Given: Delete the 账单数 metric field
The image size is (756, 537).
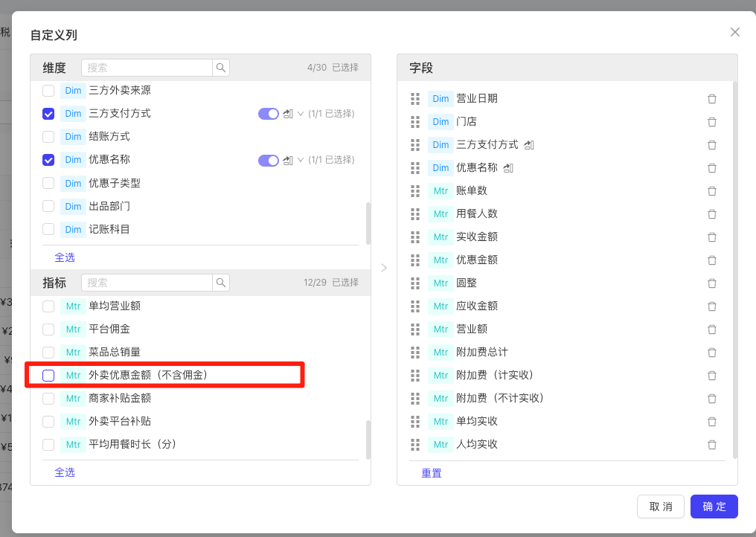Looking at the screenshot, I should click(x=711, y=191).
